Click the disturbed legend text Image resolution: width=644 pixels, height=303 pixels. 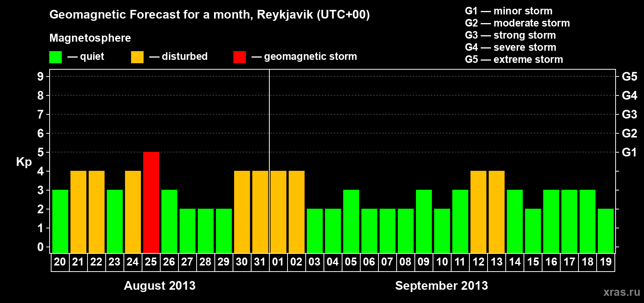click(185, 56)
